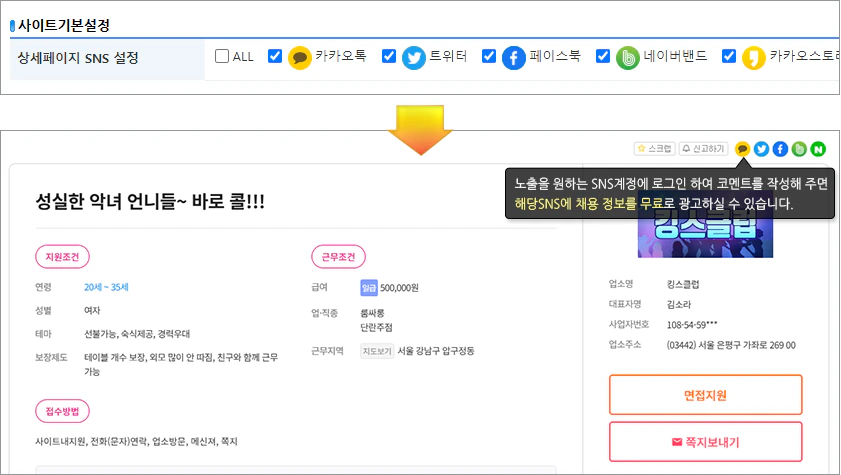The image size is (841, 475).
Task: Click the 업소명 value 킹스클럽
Action: pyautogui.click(x=683, y=284)
